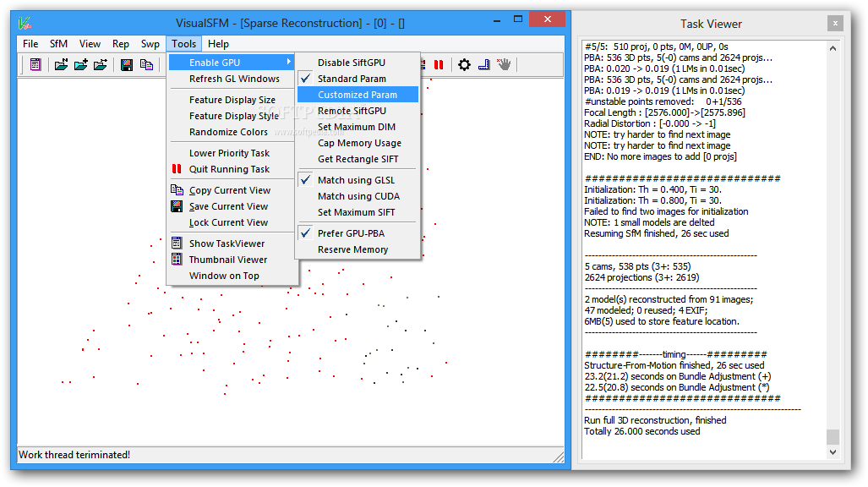
Task: Click the open multiple images folder icon
Action: point(61,65)
